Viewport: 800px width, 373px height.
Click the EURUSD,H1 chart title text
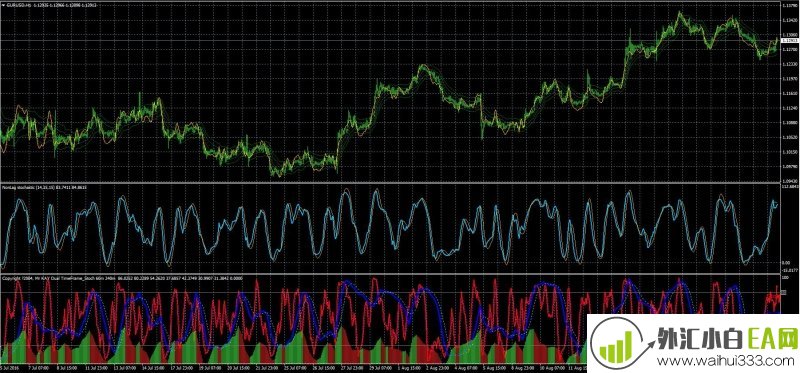[16, 5]
